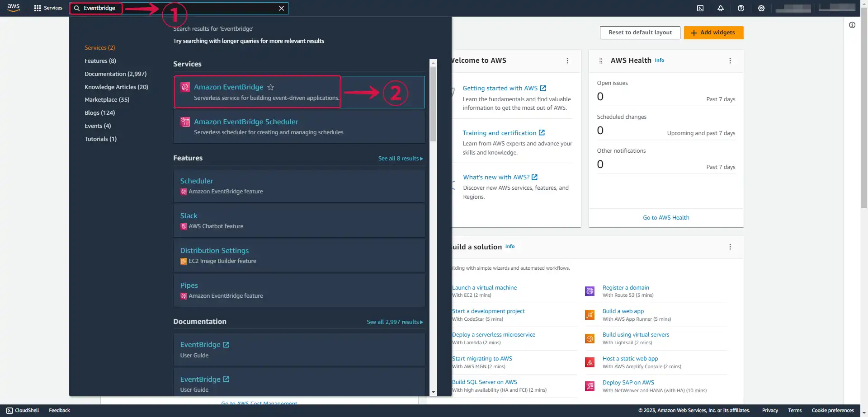
Task: Click the Route 53 Register a domain icon
Action: (590, 291)
